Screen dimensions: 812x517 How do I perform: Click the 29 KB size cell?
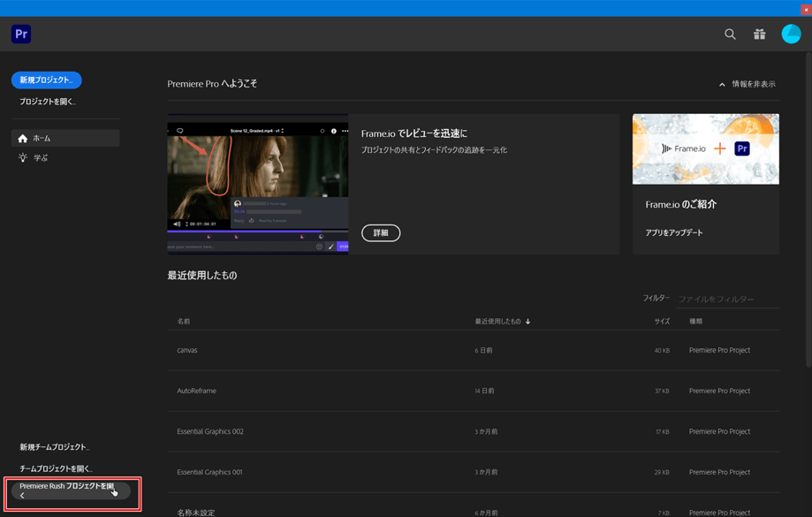click(x=662, y=473)
